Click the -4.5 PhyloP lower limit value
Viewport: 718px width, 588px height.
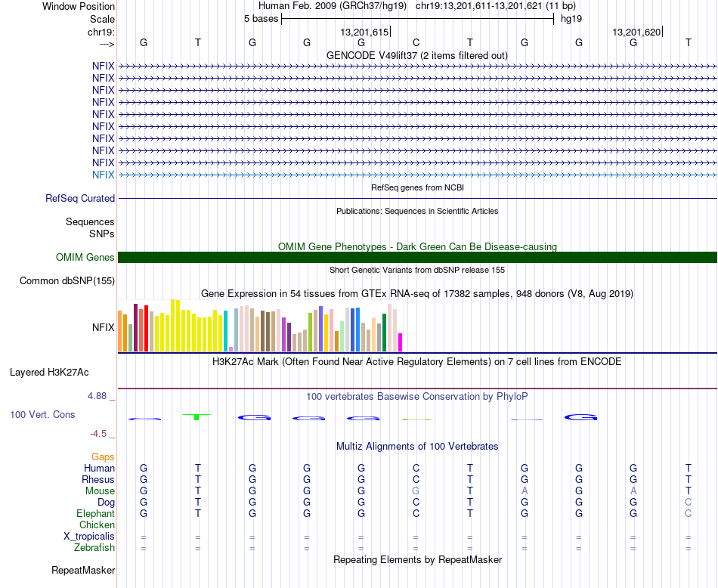(x=98, y=434)
